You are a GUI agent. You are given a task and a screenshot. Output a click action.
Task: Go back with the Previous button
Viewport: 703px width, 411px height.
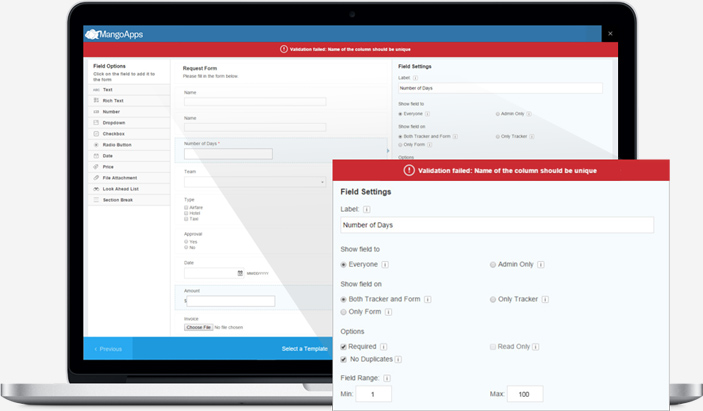coord(108,349)
